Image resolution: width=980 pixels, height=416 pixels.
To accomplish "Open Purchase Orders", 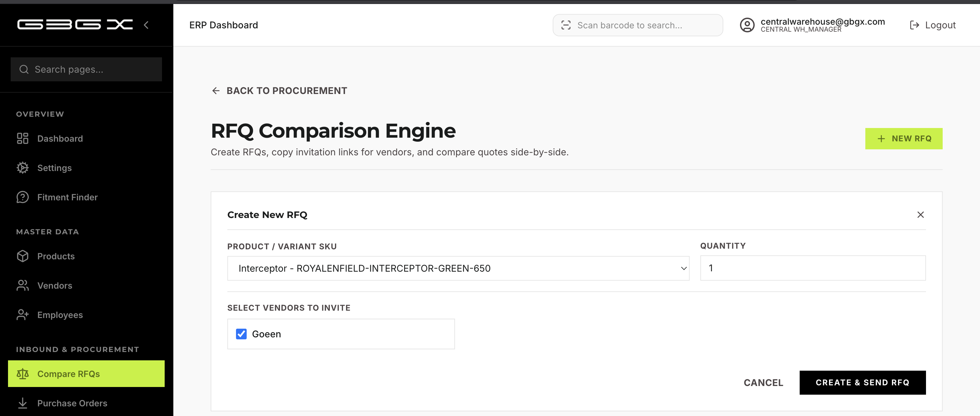I will [x=86, y=403].
